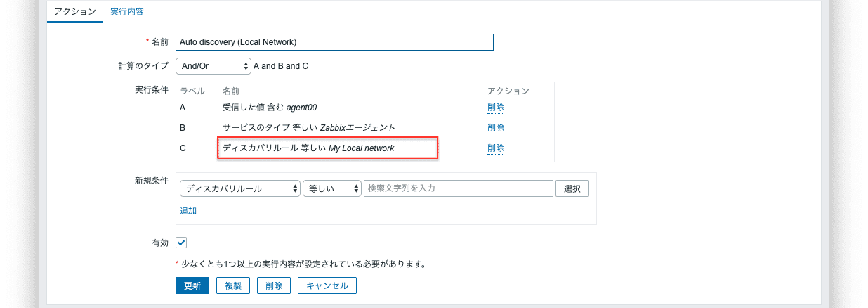The image size is (868, 308).
Task: Open the 等しい operator dropdown
Action: [331, 188]
